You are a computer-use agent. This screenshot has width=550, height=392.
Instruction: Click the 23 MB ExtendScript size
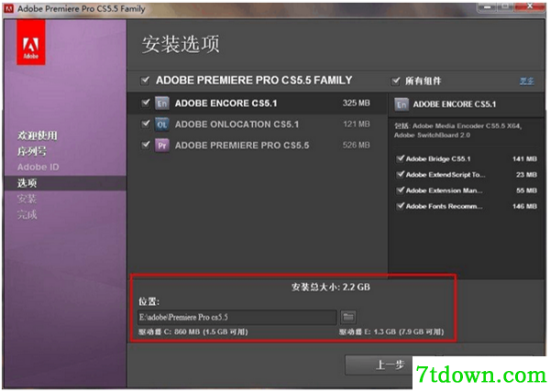(526, 175)
